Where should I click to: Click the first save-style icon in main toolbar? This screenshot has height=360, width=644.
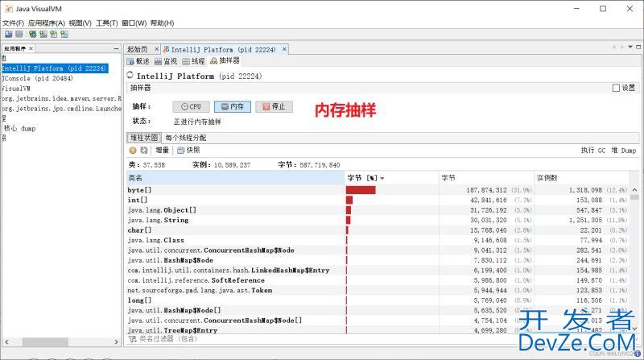(8, 35)
